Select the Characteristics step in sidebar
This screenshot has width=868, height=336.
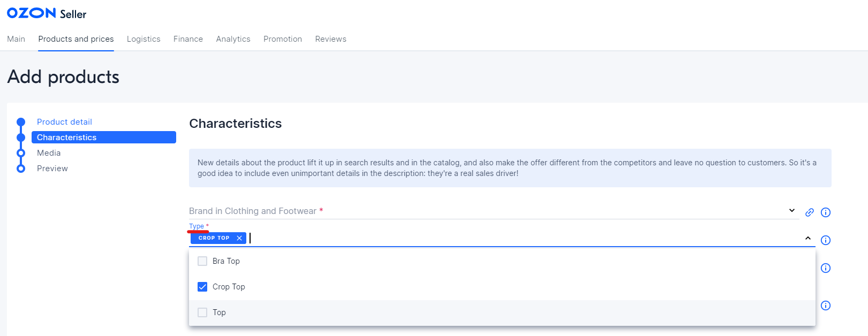coord(103,138)
